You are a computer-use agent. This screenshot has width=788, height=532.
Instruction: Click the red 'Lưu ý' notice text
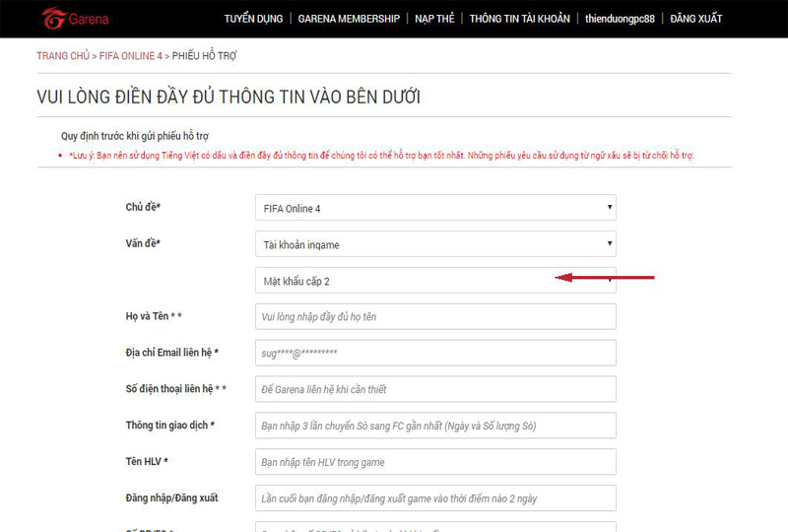[x=381, y=156]
